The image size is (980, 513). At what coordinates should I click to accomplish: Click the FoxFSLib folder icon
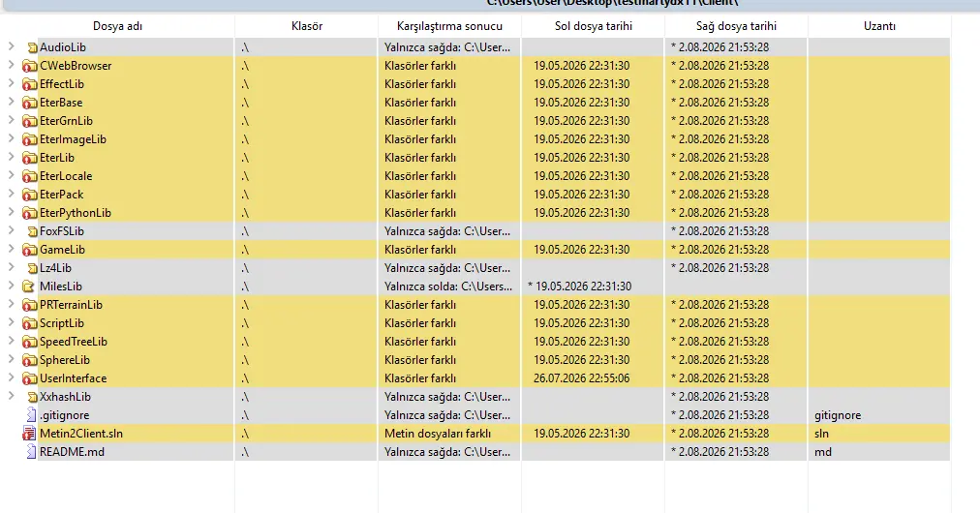[x=32, y=232]
